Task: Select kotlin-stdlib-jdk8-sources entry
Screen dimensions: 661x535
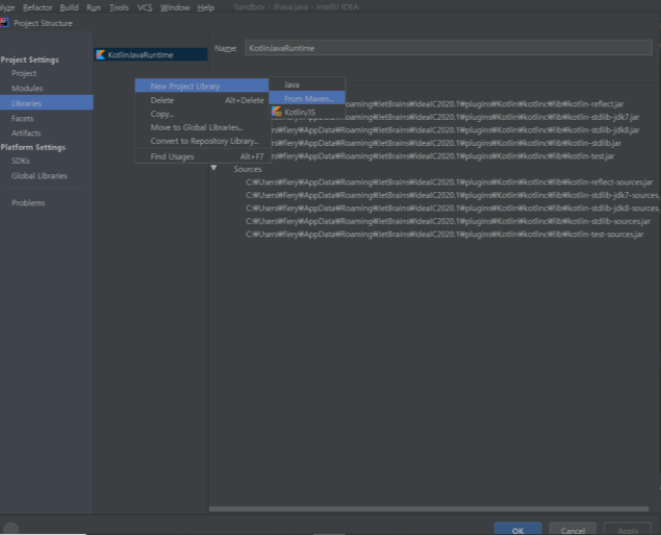Action: [x=453, y=208]
